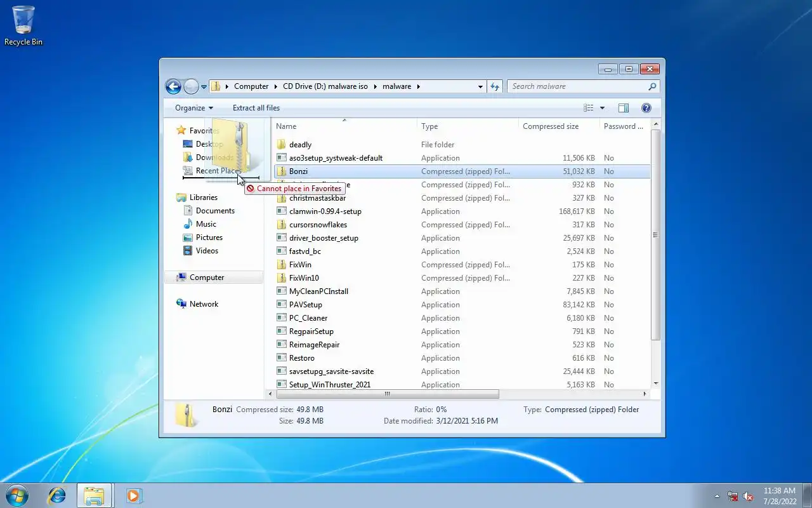Click the Change your view icon
This screenshot has width=812, height=508.
589,108
